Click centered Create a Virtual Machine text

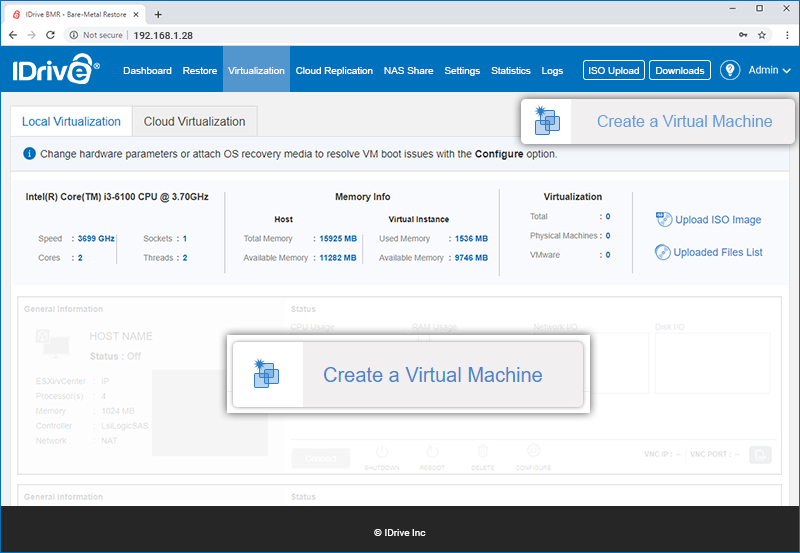point(433,375)
